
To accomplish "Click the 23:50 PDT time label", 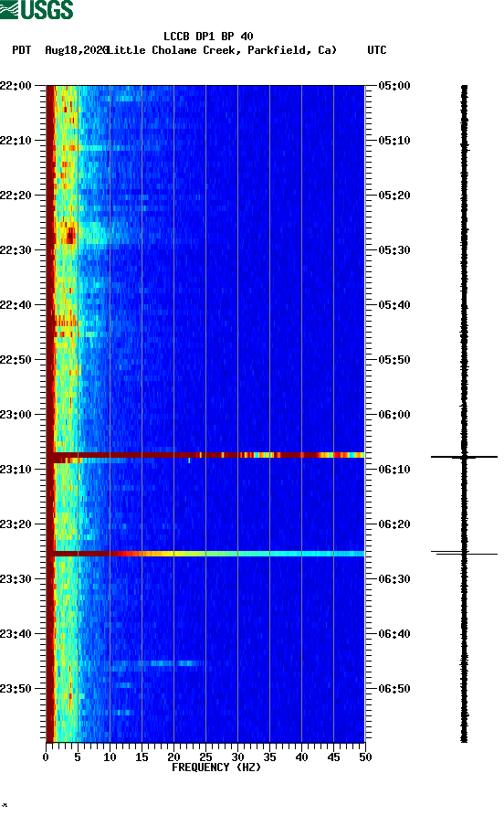I will pos(16,689).
